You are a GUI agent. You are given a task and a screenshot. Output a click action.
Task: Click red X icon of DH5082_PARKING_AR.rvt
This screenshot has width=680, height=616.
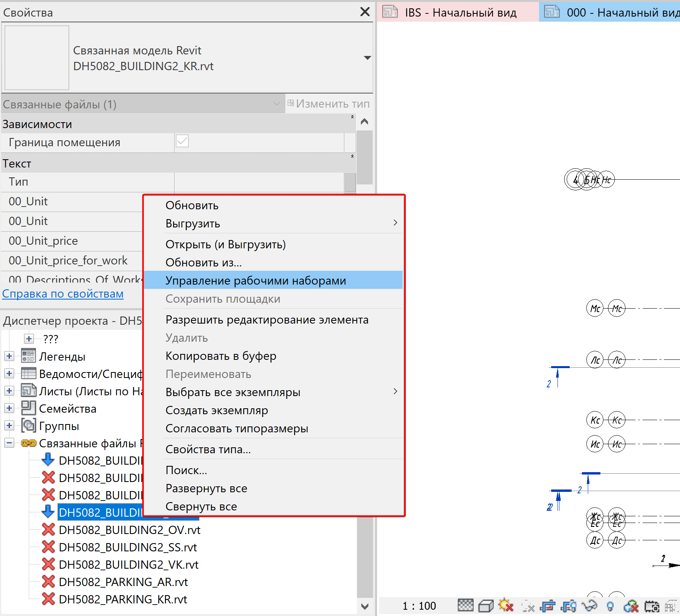(x=48, y=581)
